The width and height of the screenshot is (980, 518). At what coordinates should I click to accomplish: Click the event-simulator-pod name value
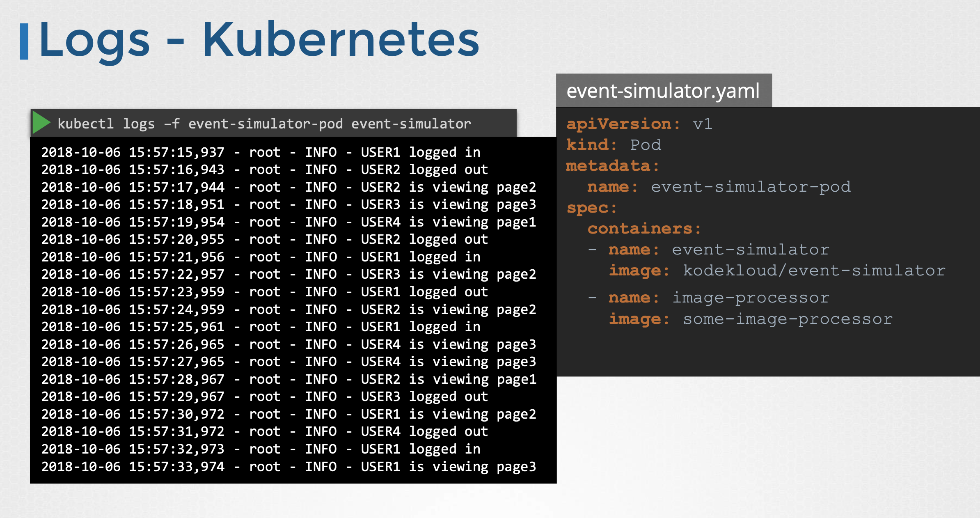(751, 187)
